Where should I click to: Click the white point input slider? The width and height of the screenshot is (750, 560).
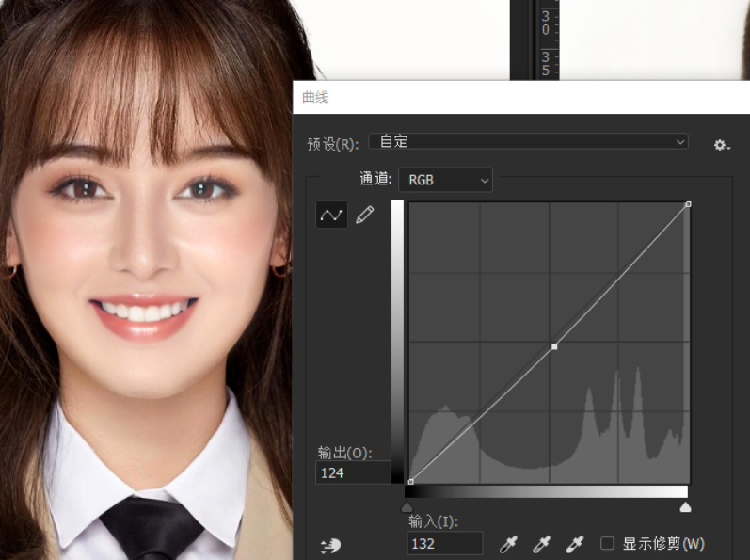685,507
